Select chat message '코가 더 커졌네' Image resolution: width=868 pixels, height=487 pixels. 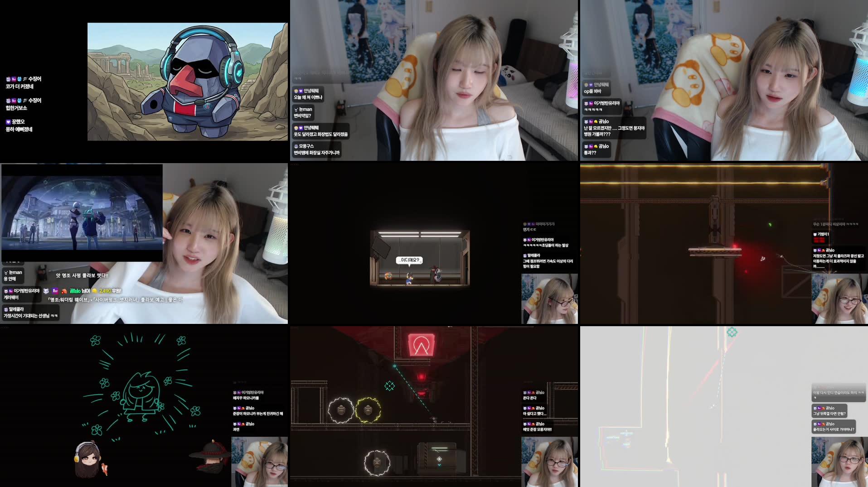(19, 87)
